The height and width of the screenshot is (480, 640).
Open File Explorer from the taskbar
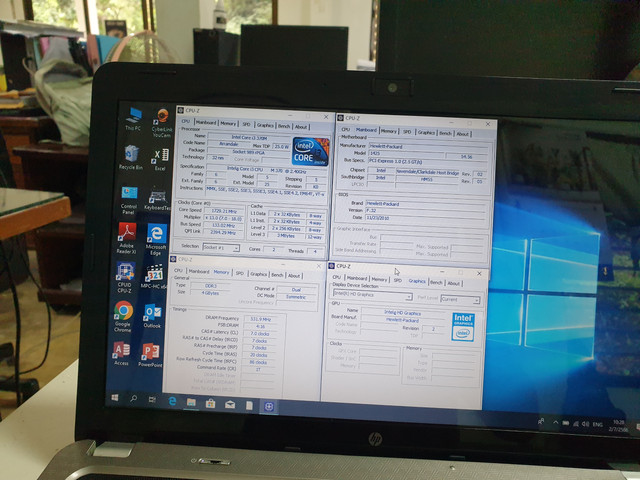point(191,402)
